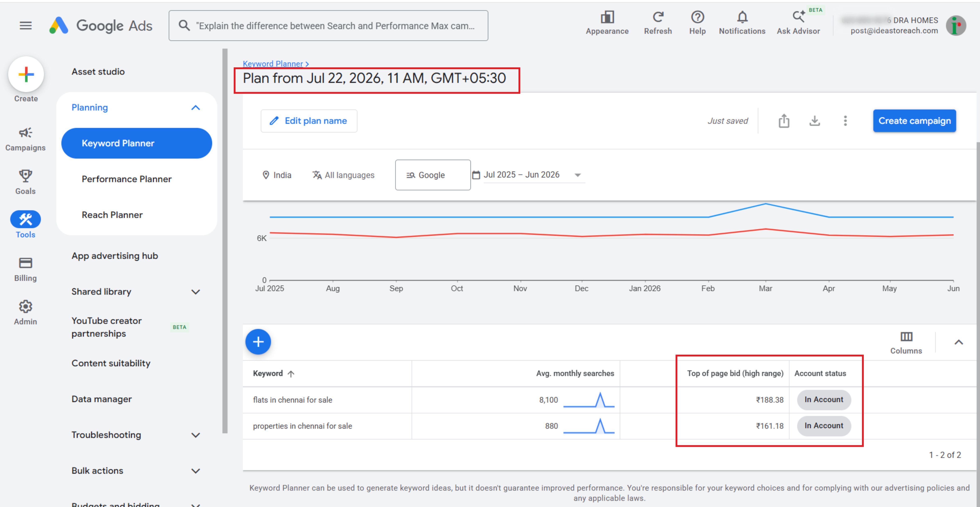
Task: Expand Troubleshooting section
Action: pos(196,435)
